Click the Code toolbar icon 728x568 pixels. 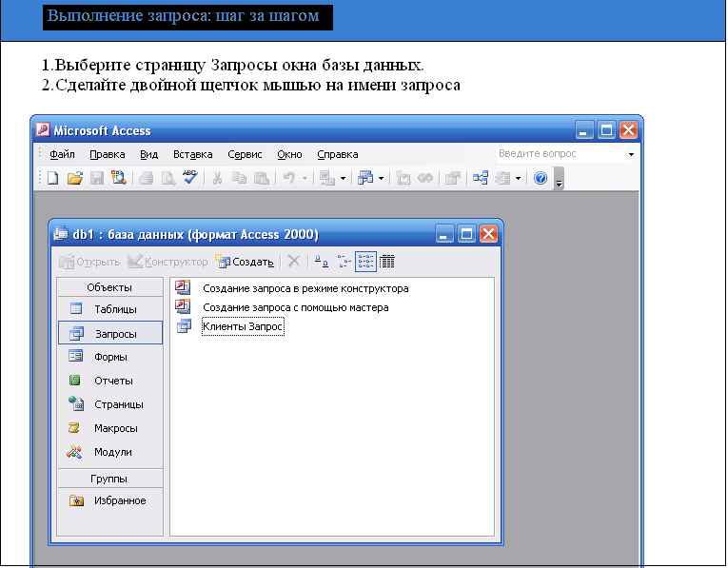coord(403,178)
